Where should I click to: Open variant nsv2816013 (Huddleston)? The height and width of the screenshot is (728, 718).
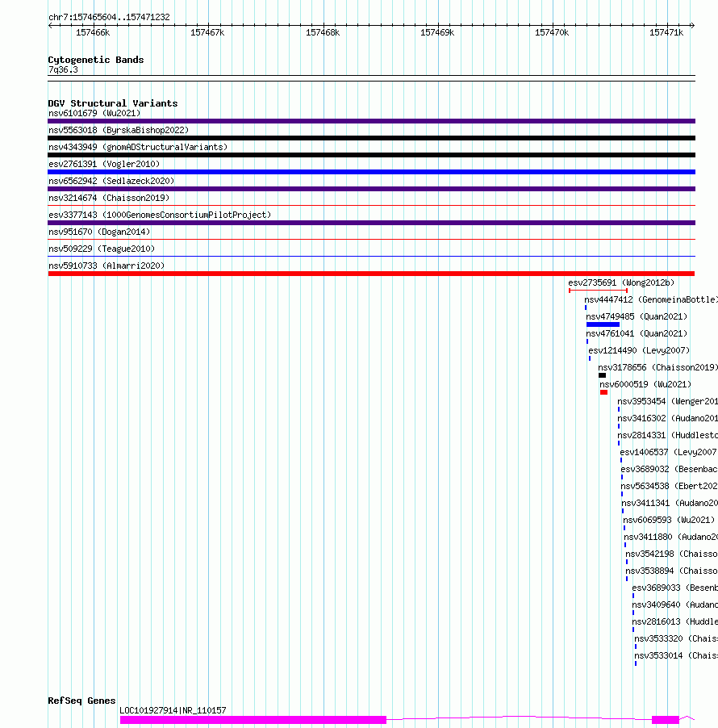pos(674,621)
